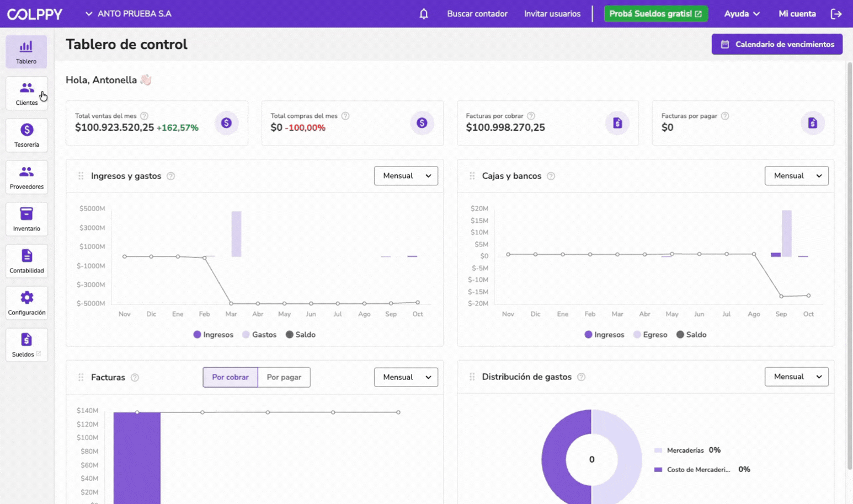Open the Clientes sidebar section
The image size is (853, 504).
(x=26, y=94)
